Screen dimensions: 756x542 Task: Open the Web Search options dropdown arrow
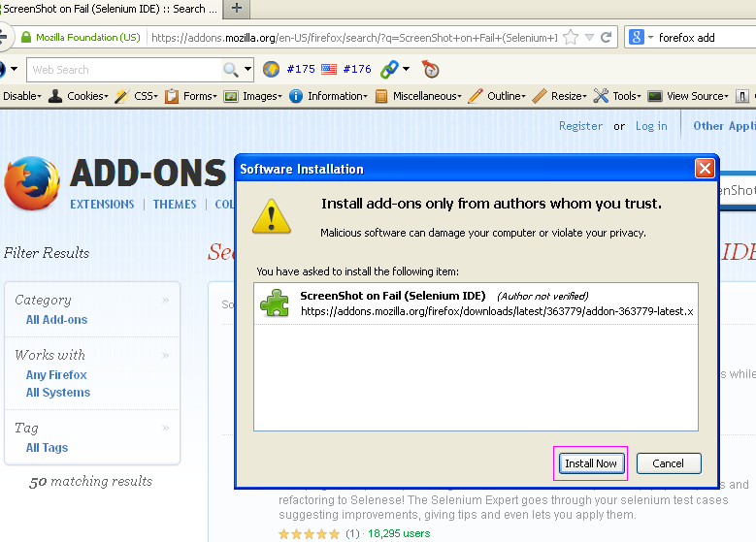coord(247,69)
